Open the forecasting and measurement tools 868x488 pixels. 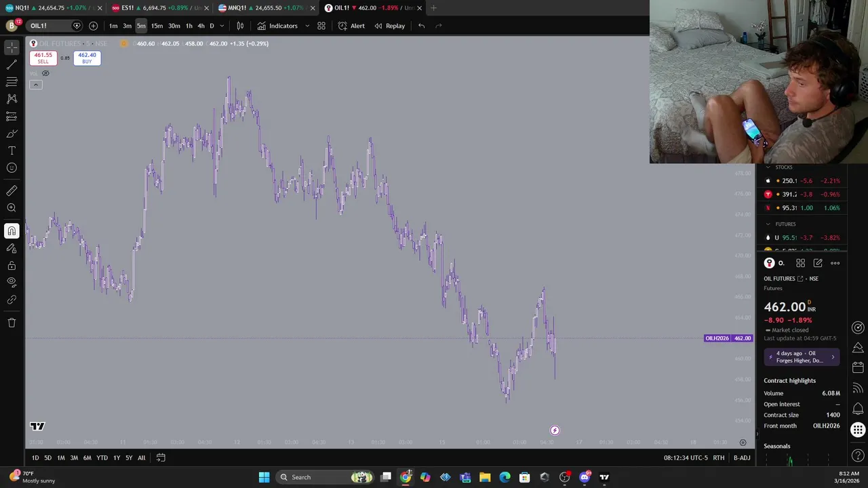pyautogui.click(x=12, y=117)
